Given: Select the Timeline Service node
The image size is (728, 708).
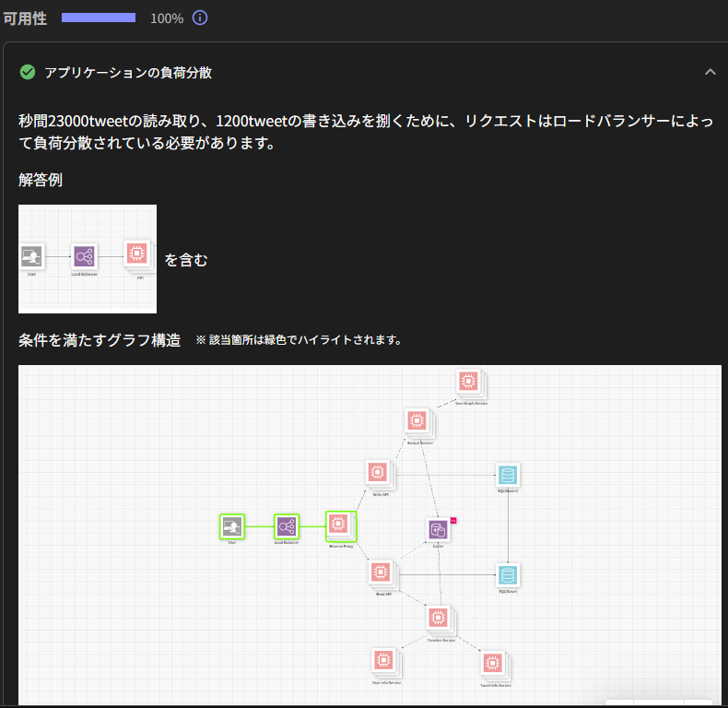Looking at the screenshot, I should (x=440, y=619).
